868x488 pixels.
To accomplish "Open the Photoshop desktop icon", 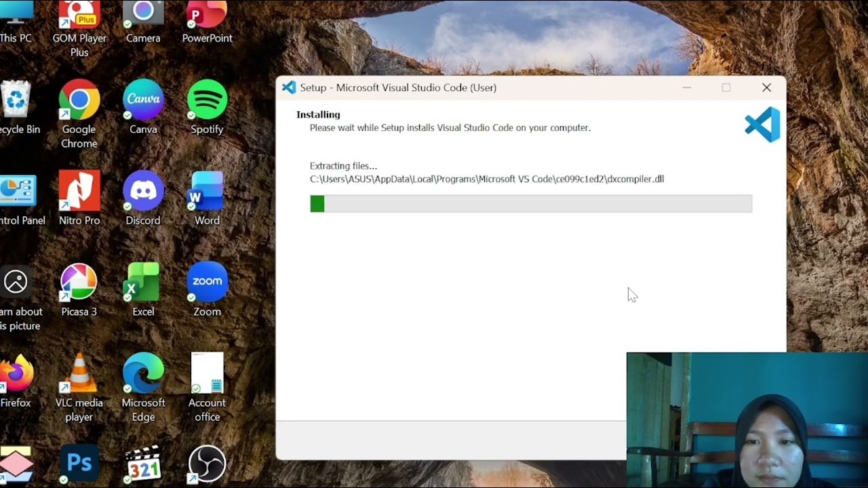I will coord(79,464).
